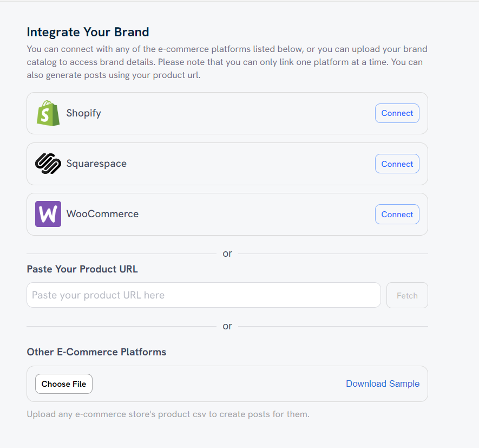The height and width of the screenshot is (448, 479).
Task: Connect the WooCommerce platform
Action: (x=397, y=215)
